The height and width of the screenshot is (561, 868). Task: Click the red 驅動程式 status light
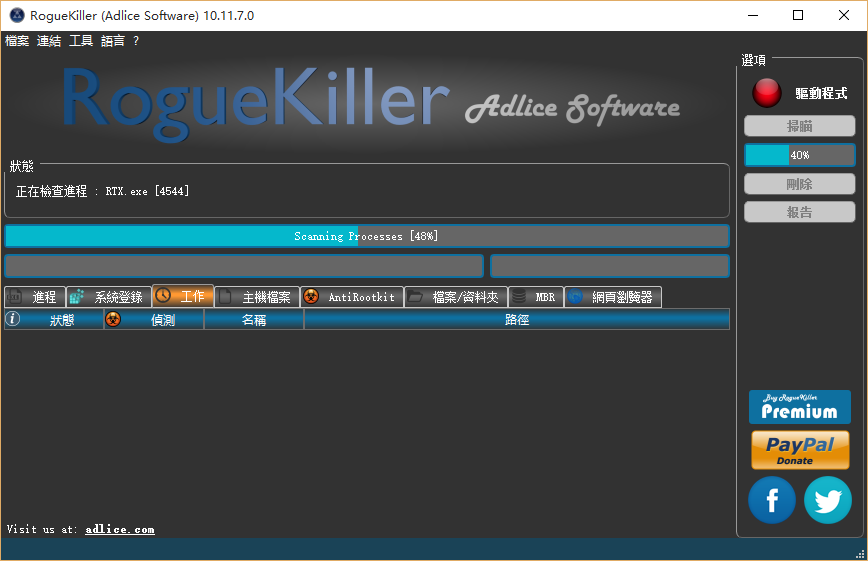[767, 92]
